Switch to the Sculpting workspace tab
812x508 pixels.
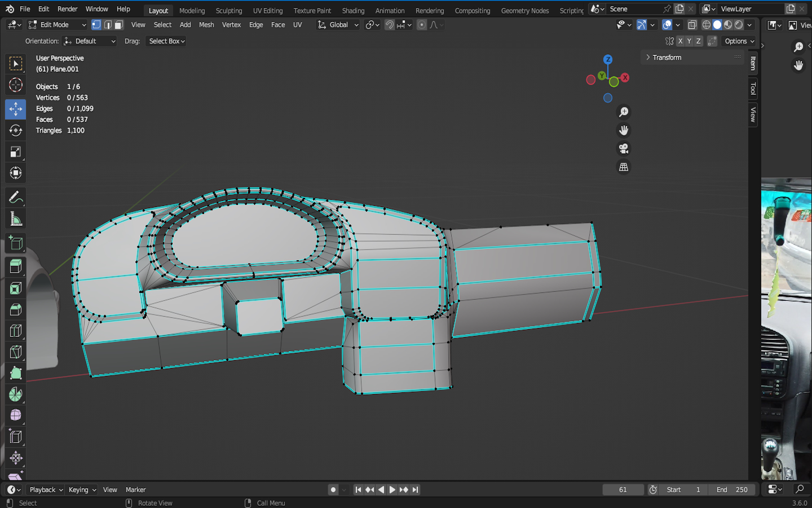coord(228,11)
